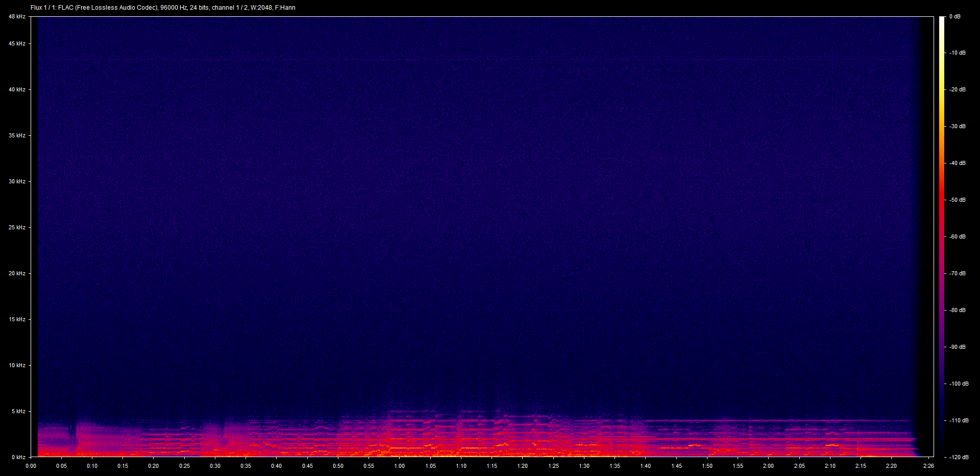Click the 35 kHz frequency axis label
Screen dimensions: 980x476
click(x=17, y=135)
